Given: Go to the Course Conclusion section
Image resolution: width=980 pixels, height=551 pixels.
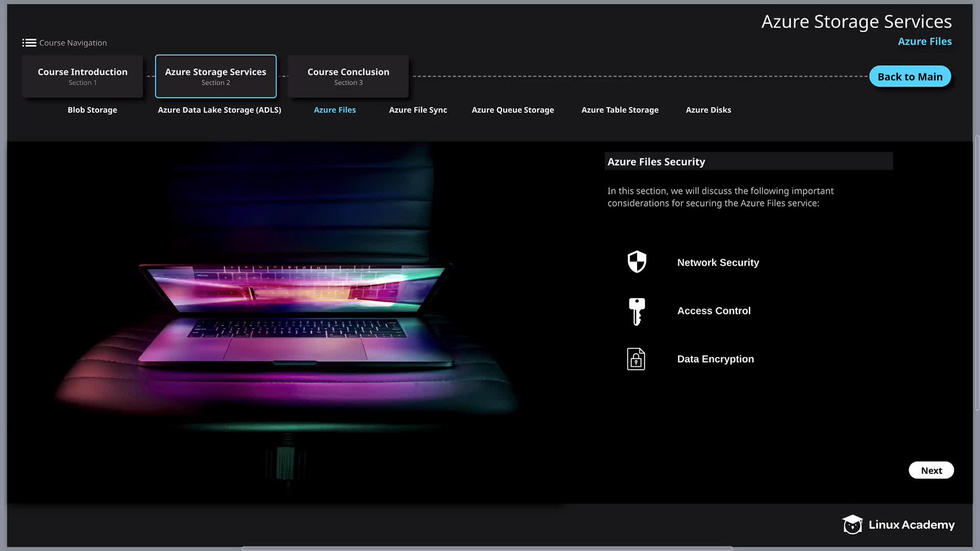Looking at the screenshot, I should 348,77.
